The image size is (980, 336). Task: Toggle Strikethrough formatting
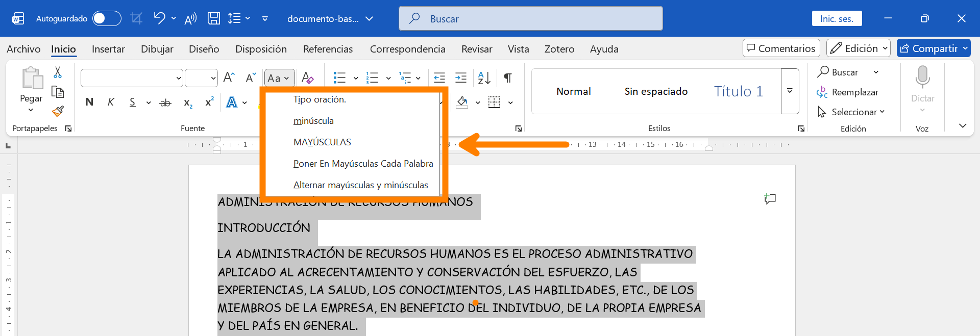165,102
